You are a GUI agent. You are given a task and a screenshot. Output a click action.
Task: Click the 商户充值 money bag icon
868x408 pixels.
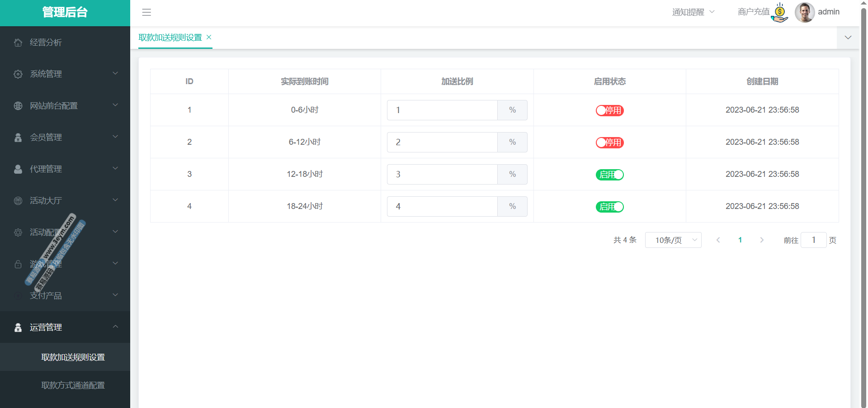click(779, 12)
